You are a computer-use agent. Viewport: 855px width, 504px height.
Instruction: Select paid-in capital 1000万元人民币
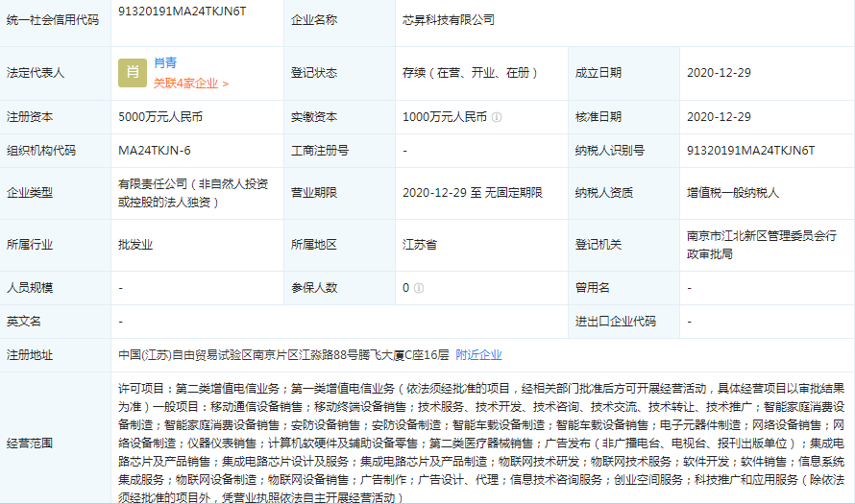click(445, 117)
